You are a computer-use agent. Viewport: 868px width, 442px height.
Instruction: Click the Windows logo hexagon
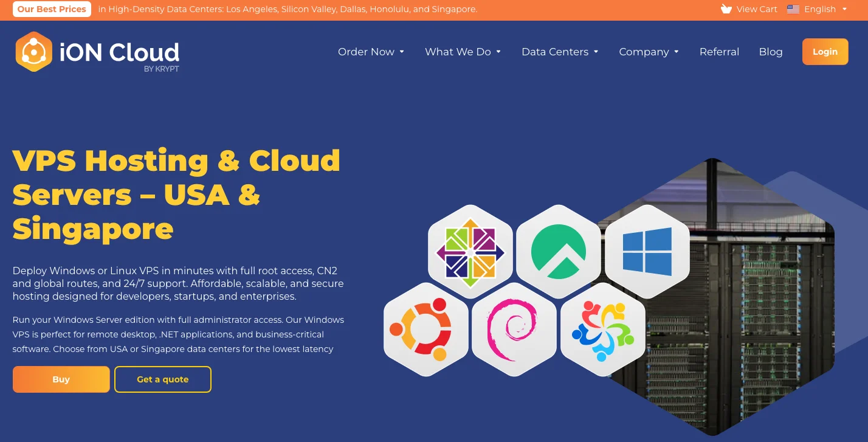click(647, 252)
